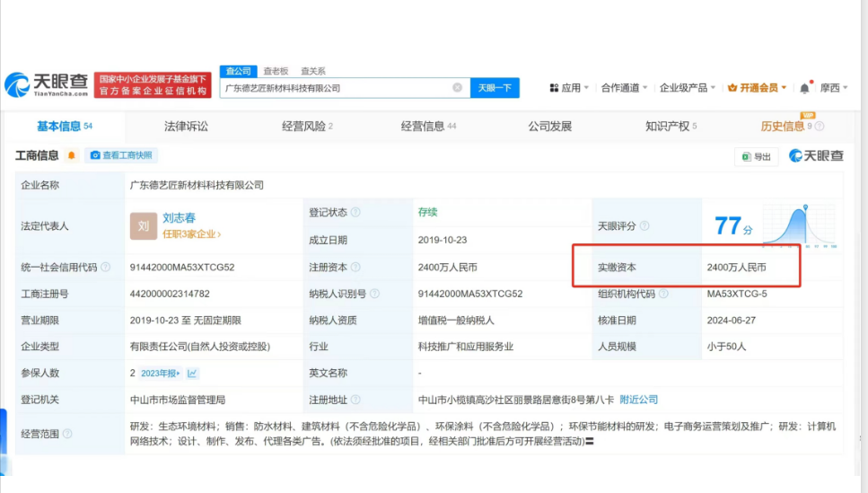Viewport: 868px width, 493px height.
Task: Click the 天眼一下 search button
Action: 495,88
